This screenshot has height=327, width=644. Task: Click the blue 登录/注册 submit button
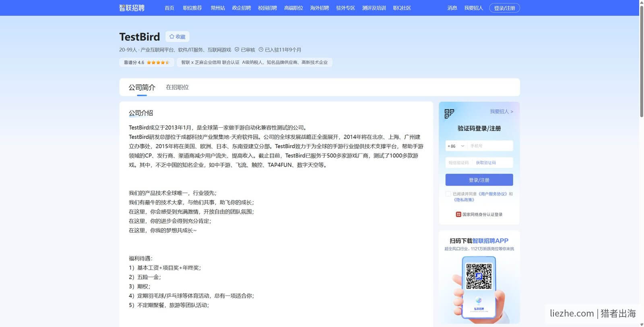pyautogui.click(x=479, y=180)
